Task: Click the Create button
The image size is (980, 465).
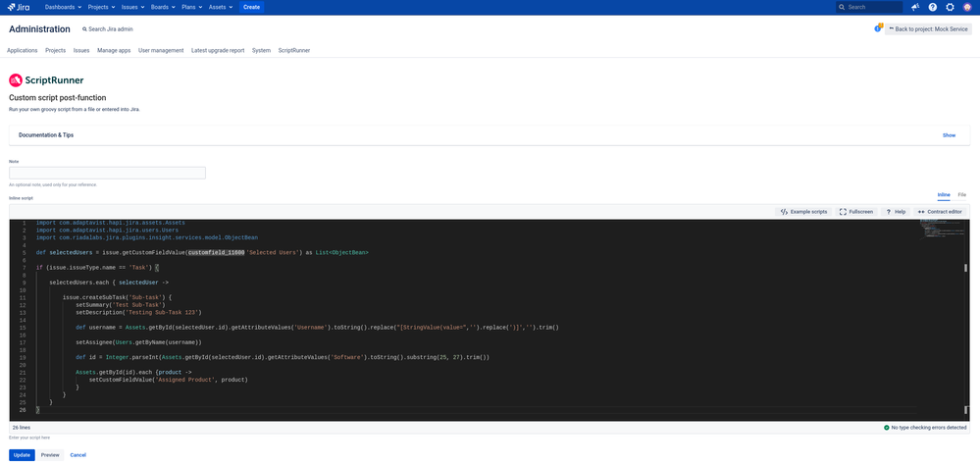Action: [x=251, y=7]
